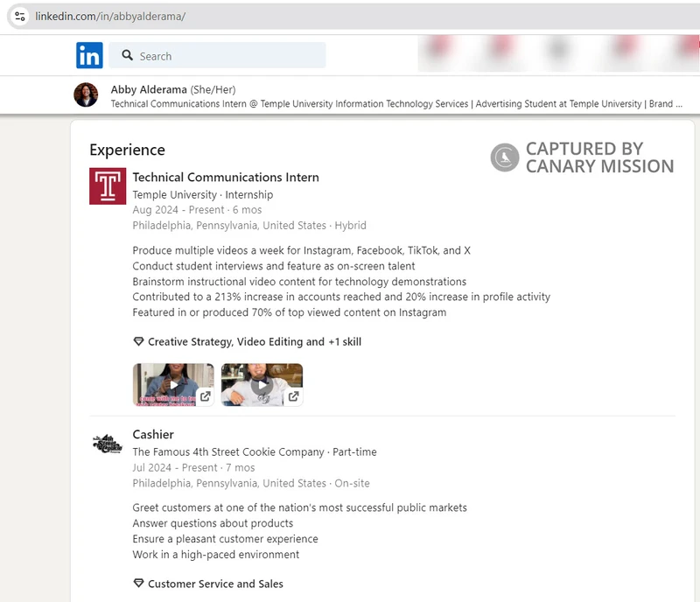Image resolution: width=700 pixels, height=602 pixels.
Task: Open Abby Alderama's profile name link
Action: pyautogui.click(x=147, y=89)
